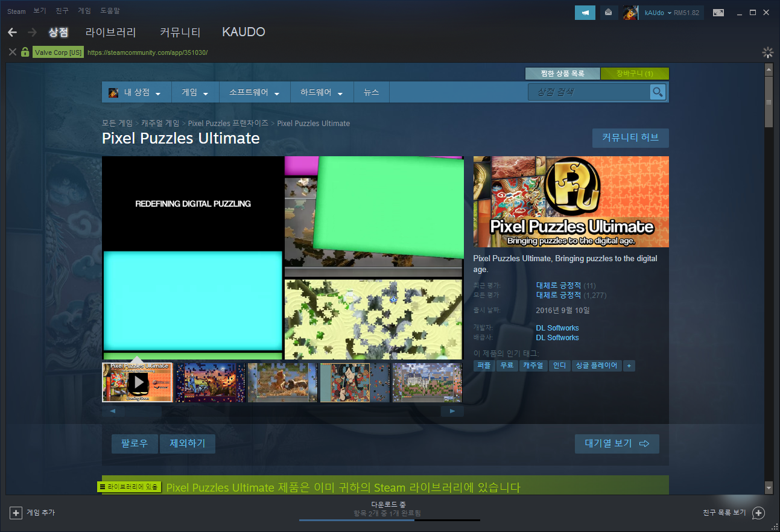Select the night city puzzle screenshot thumbnail

coord(211,382)
